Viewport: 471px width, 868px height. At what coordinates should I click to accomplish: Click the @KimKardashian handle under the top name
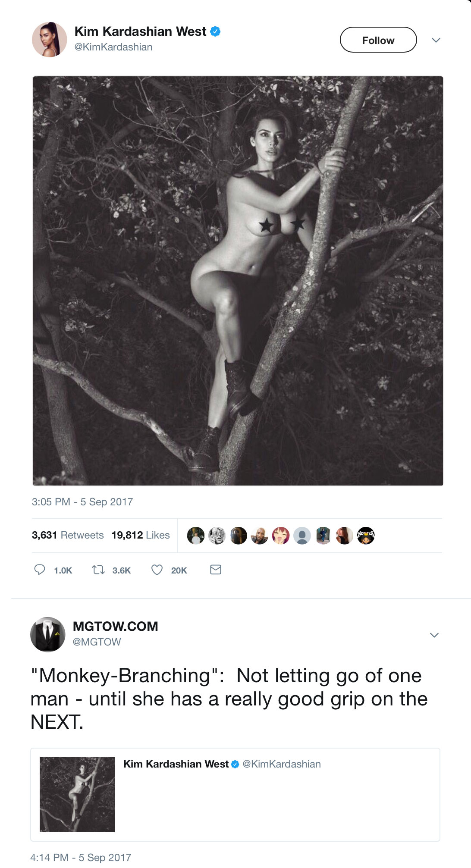point(113,47)
